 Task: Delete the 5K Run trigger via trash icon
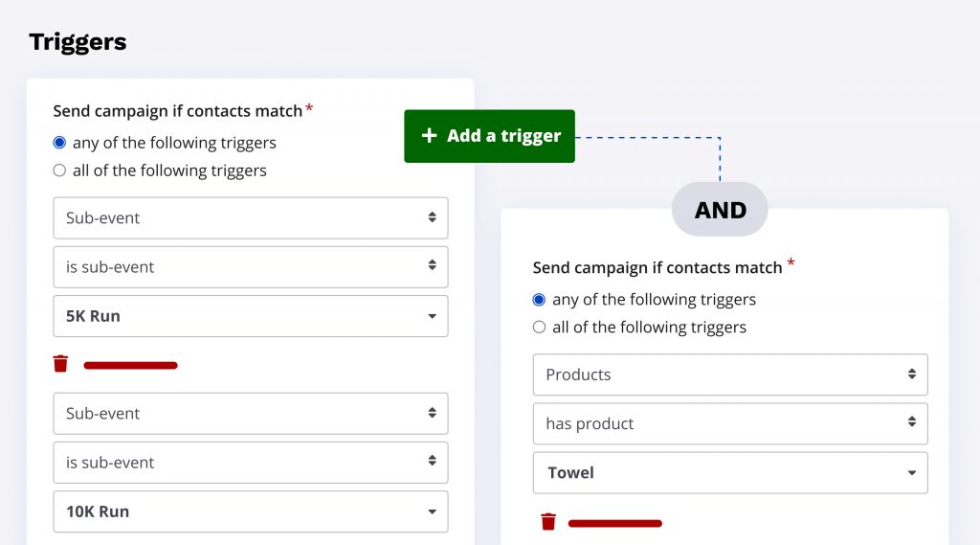click(60, 364)
